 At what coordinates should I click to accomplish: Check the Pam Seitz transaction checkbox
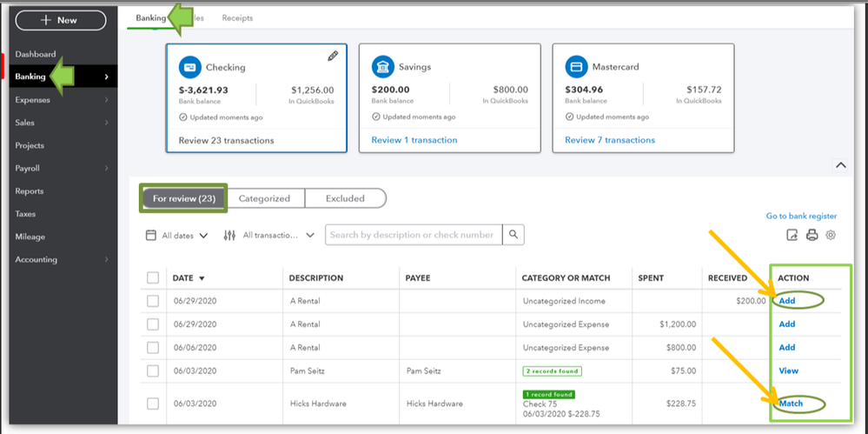click(x=153, y=371)
